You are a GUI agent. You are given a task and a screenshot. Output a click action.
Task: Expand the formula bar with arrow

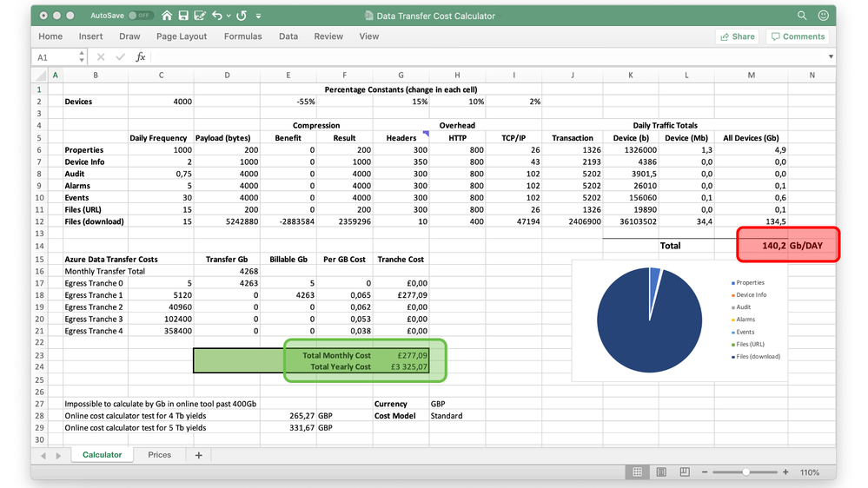pyautogui.click(x=831, y=57)
